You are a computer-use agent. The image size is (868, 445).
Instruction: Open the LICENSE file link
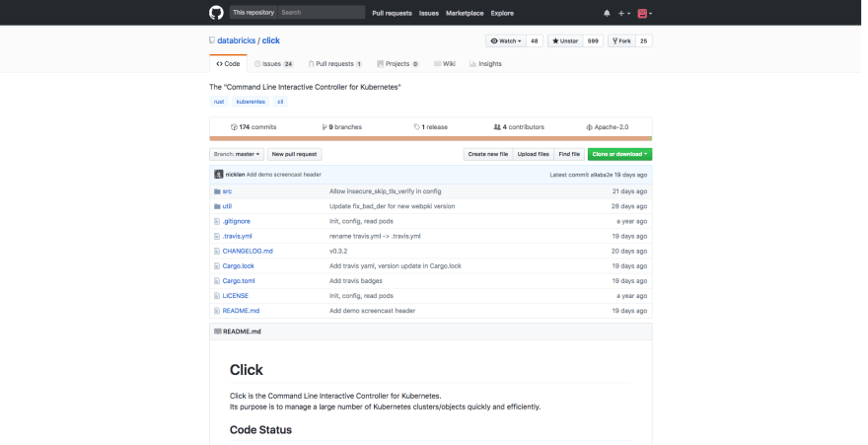click(x=236, y=296)
